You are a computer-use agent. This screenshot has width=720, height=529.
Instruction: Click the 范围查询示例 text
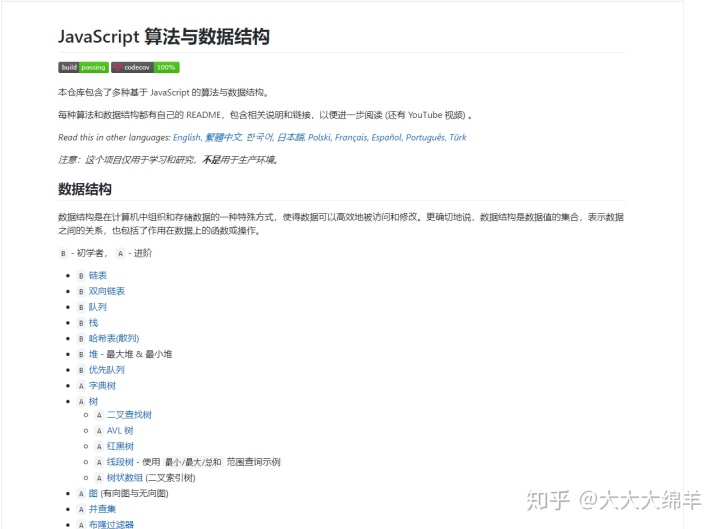click(253, 462)
